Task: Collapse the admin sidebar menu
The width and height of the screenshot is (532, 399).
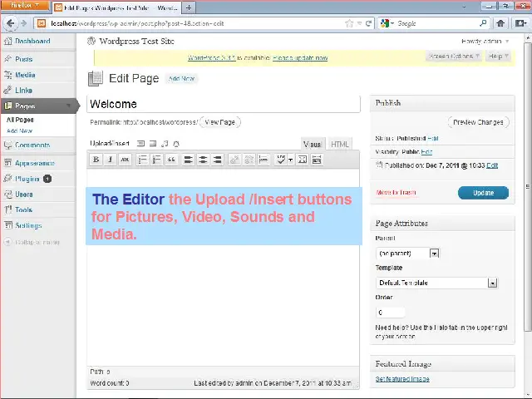Action: [x=32, y=242]
